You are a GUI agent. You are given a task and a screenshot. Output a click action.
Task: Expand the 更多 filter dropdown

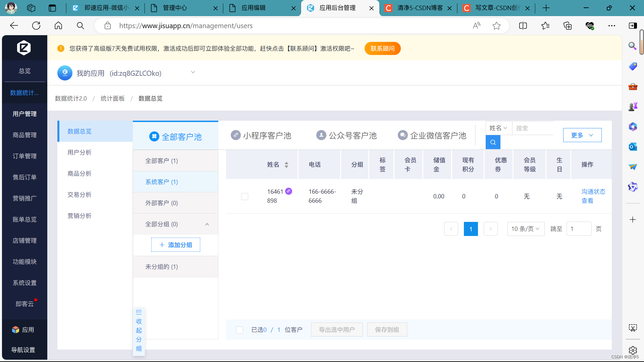point(582,135)
